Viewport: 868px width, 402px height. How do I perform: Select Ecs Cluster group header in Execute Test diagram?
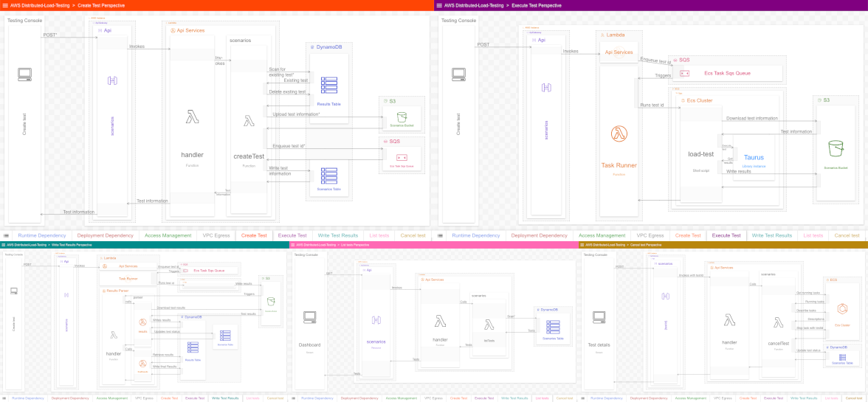697,100
